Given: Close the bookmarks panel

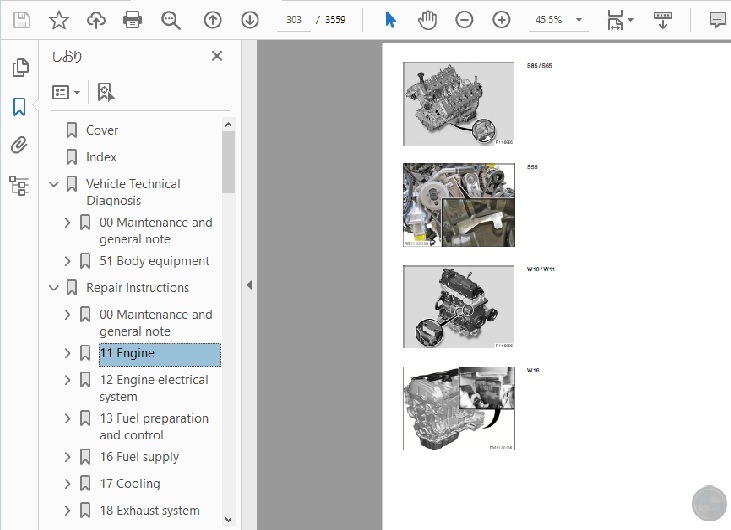Looking at the screenshot, I should click(x=217, y=56).
